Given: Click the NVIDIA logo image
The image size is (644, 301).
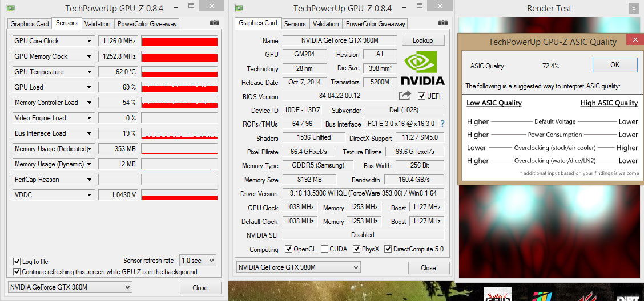Looking at the screenshot, I should (422, 68).
